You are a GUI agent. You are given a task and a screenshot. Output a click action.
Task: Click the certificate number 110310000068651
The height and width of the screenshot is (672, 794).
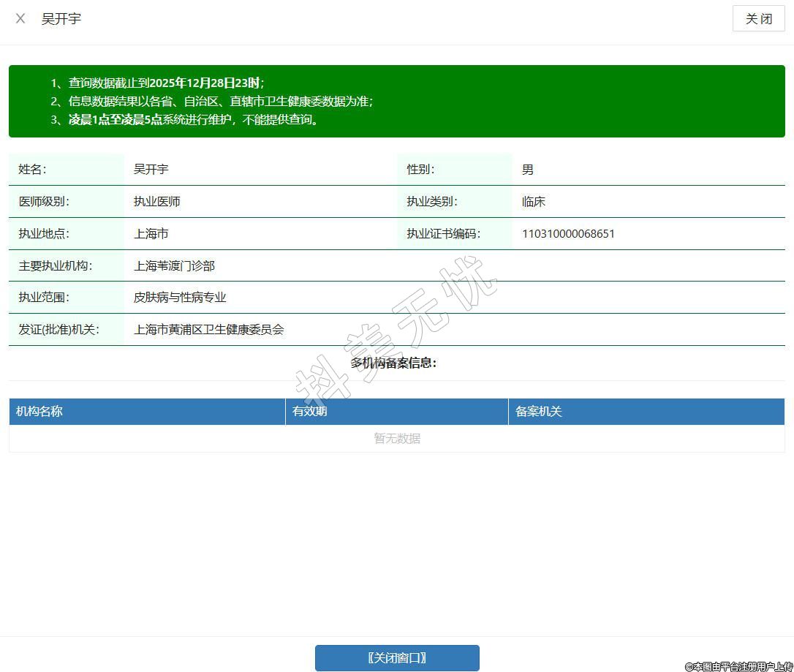point(568,234)
